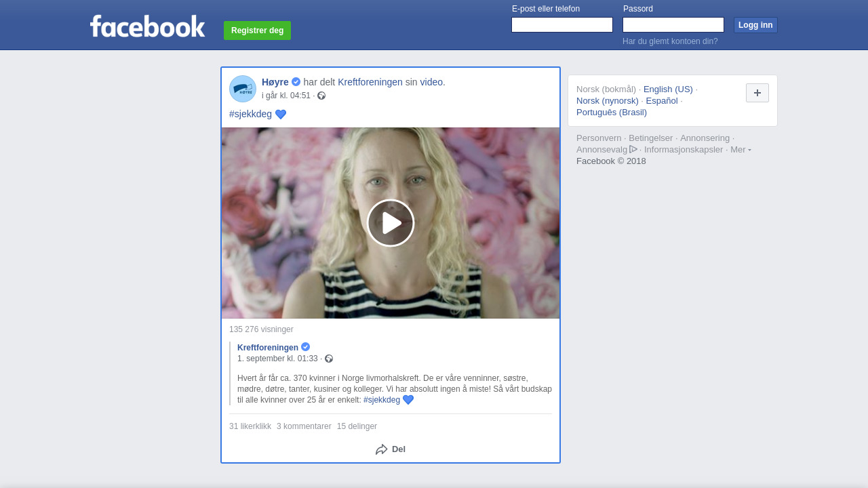Click 31 likerklikk
This screenshot has height=488, width=868.
(250, 426)
